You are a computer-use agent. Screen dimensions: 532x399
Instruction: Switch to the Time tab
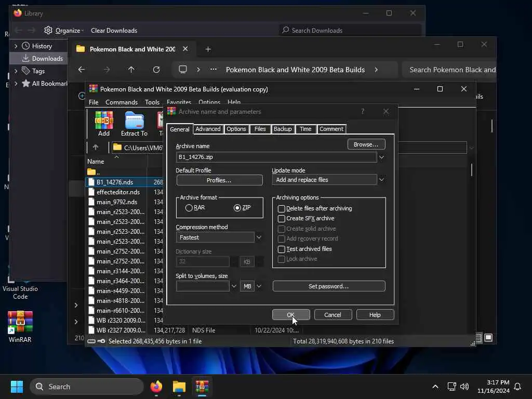[x=305, y=129]
